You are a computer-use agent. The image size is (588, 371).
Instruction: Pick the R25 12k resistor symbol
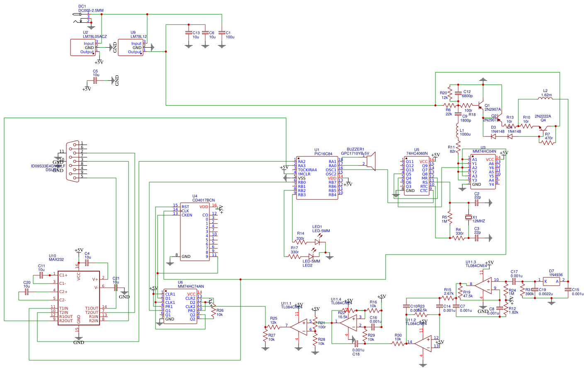pyautogui.click(x=273, y=326)
